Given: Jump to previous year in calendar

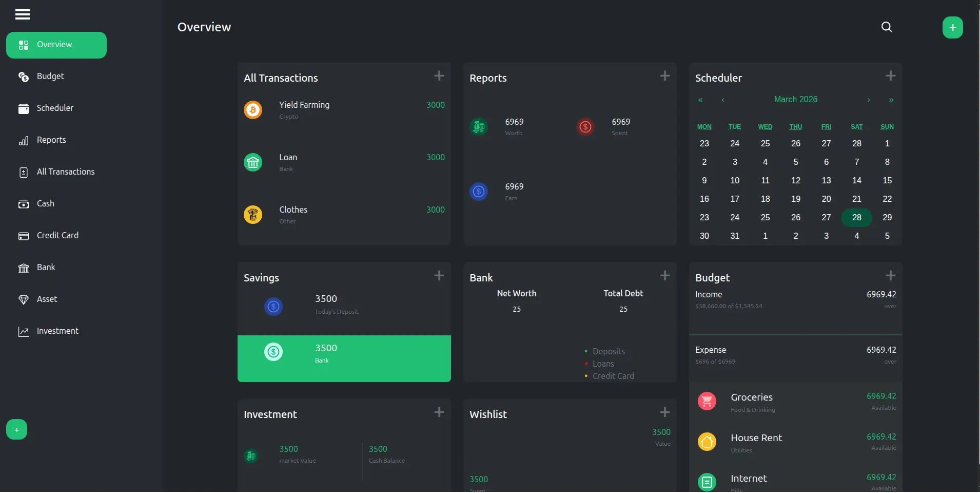Looking at the screenshot, I should [700, 100].
